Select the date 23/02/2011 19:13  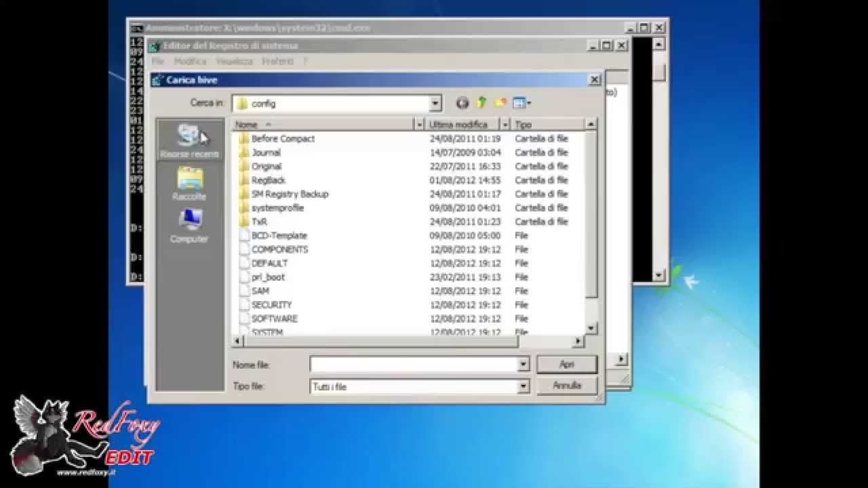[x=465, y=277]
